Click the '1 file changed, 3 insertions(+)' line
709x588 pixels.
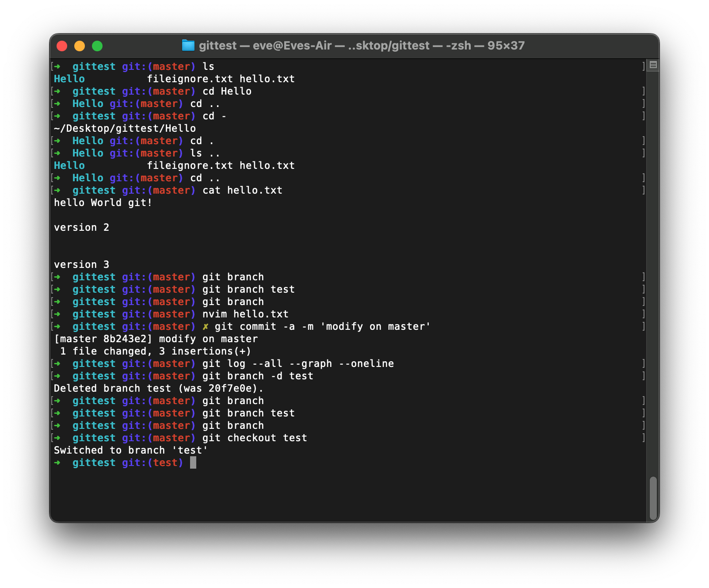click(156, 351)
